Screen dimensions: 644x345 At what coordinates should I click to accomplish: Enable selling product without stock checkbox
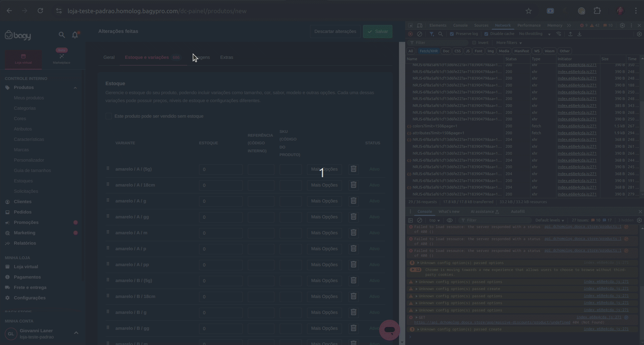pyautogui.click(x=109, y=116)
